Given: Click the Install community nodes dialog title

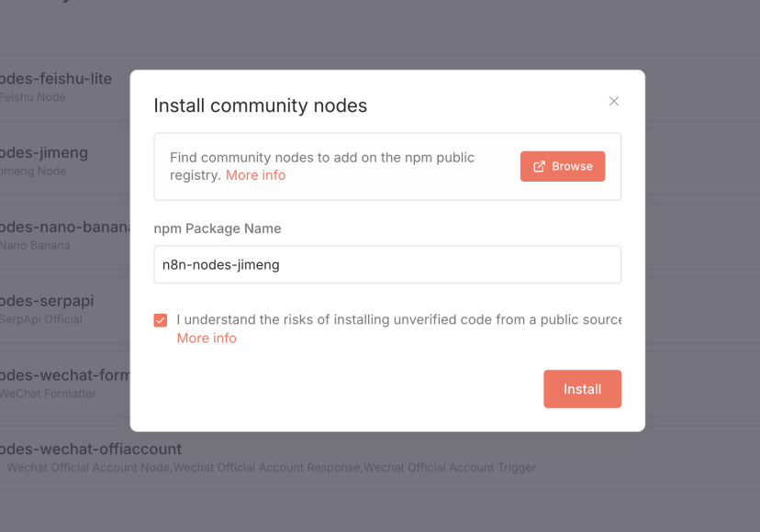Looking at the screenshot, I should pos(260,105).
